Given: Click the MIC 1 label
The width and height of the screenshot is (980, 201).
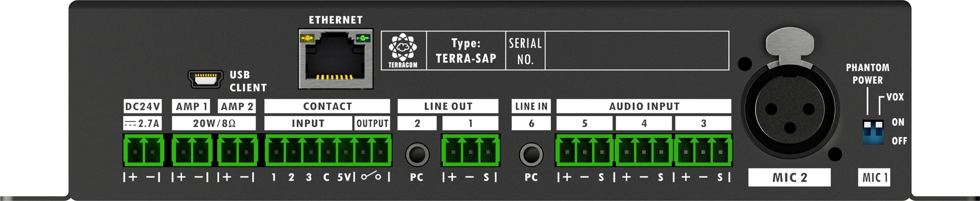Looking at the screenshot, I should tap(874, 177).
